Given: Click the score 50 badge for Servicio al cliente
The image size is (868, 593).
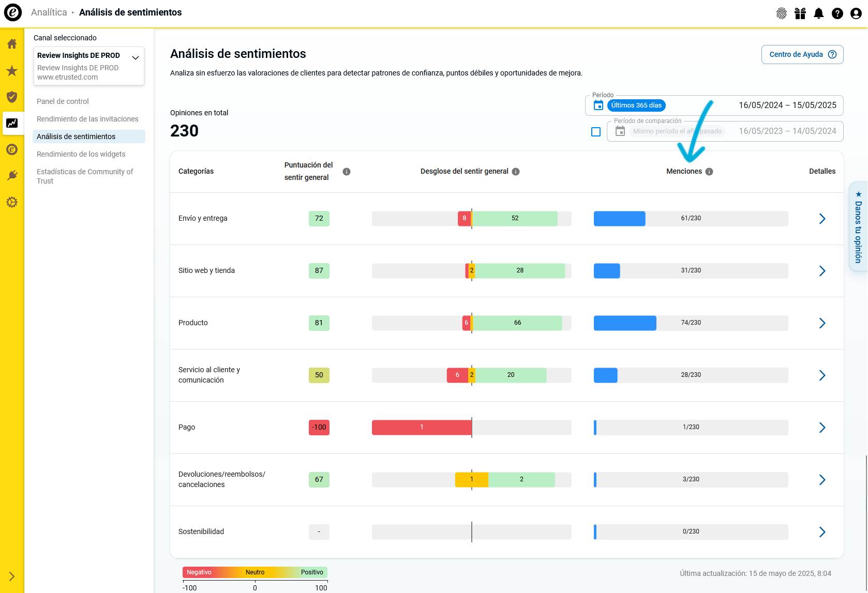Looking at the screenshot, I should tap(319, 375).
